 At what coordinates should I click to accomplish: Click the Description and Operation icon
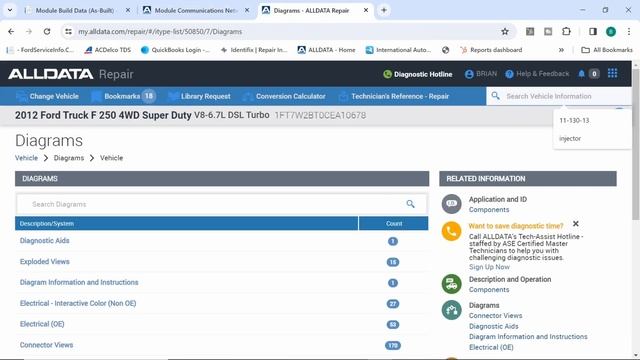point(451,284)
